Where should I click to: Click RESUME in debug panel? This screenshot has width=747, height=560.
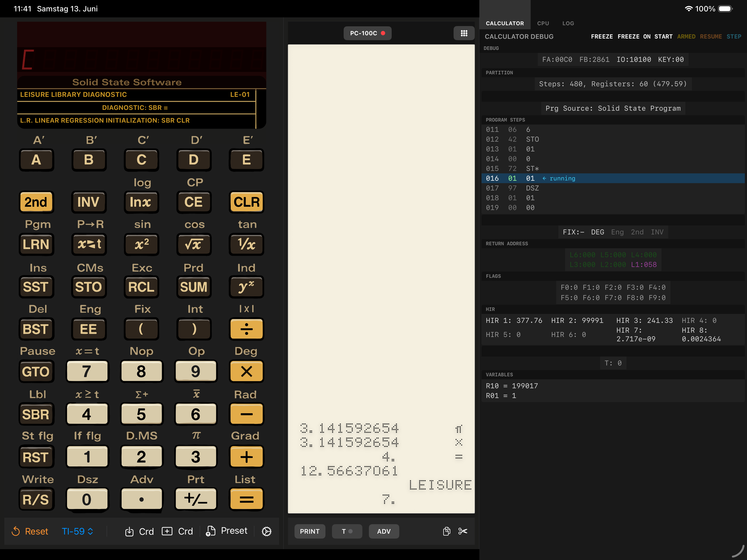711,36
